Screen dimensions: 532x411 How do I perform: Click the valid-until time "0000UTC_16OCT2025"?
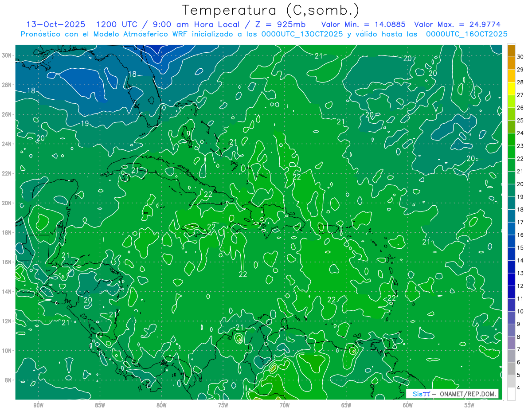coord(467,34)
